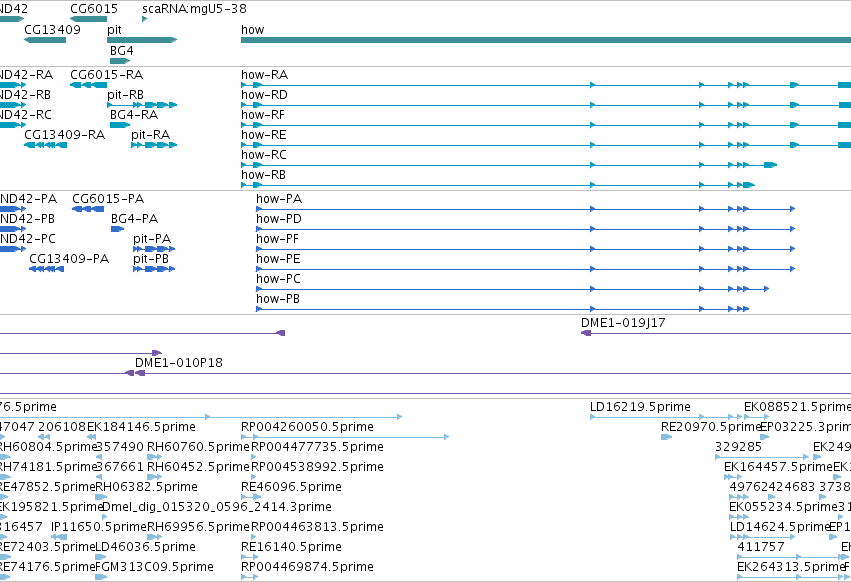Click the RP004463813.5prime EST label
851x582 pixels.
pyautogui.click(x=317, y=527)
